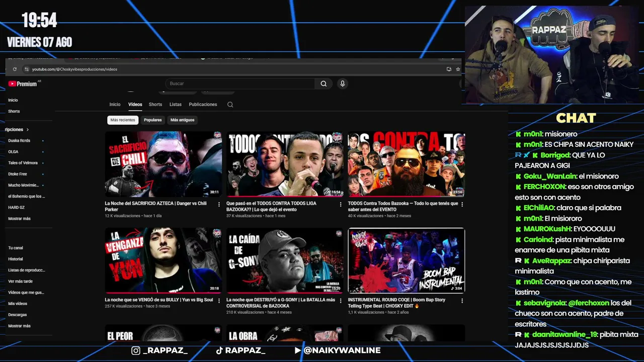Screen dimensions: 644x362
Task: Open La Caída de G-Sony thumbnail
Action: pos(285,260)
